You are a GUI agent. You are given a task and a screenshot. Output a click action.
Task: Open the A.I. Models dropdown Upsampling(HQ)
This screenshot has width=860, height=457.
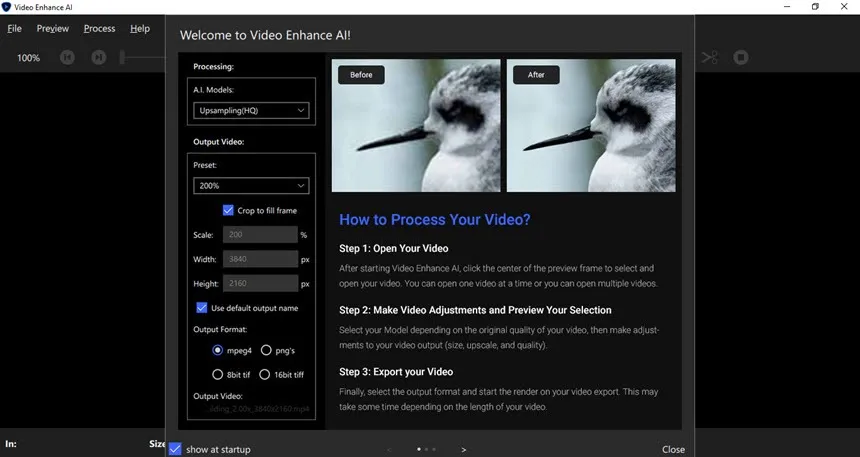click(x=251, y=110)
